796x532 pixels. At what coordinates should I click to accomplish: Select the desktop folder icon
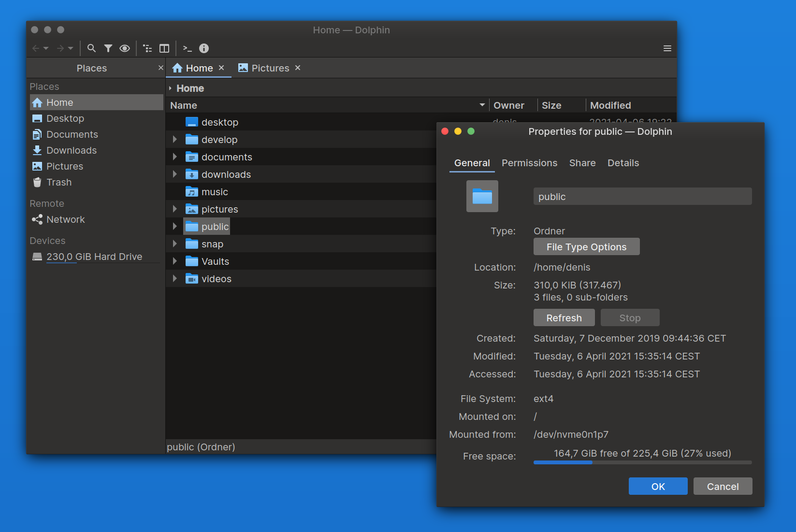[192, 122]
